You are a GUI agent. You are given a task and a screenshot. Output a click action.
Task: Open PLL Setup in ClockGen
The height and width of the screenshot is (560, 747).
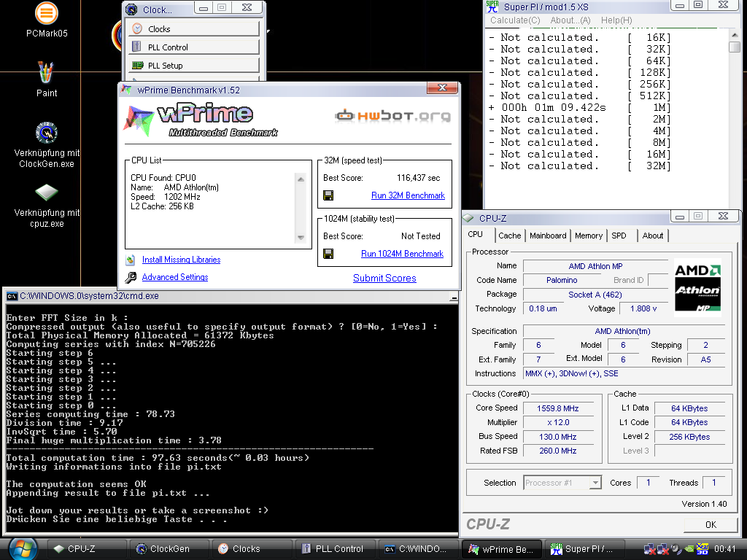tap(194, 65)
